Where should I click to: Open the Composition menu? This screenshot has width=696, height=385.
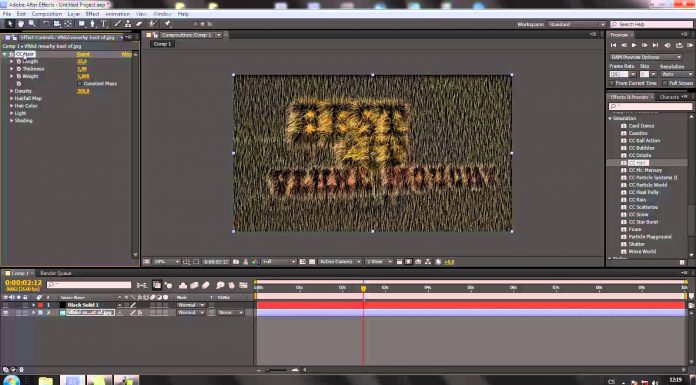tap(47, 14)
